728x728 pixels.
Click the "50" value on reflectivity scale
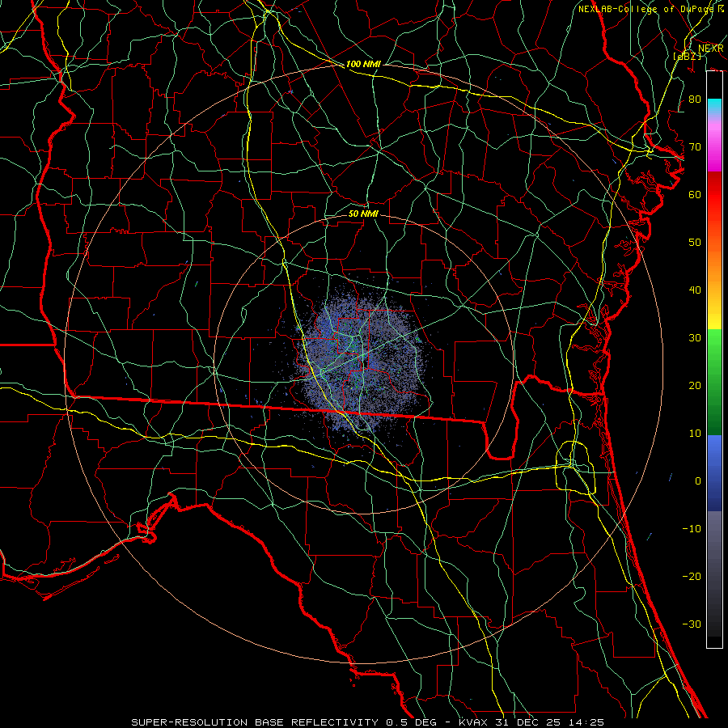695,243
